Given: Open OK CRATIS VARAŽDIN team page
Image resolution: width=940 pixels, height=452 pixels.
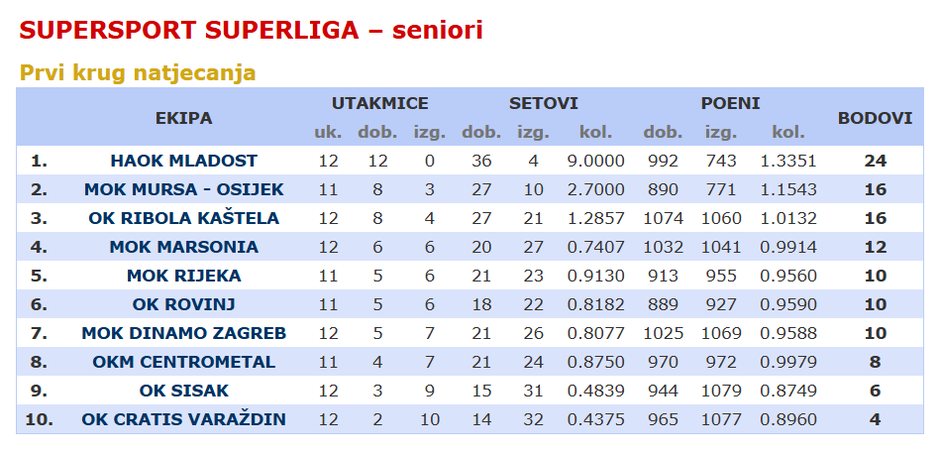Looking at the screenshot, I should pyautogui.click(x=184, y=419).
